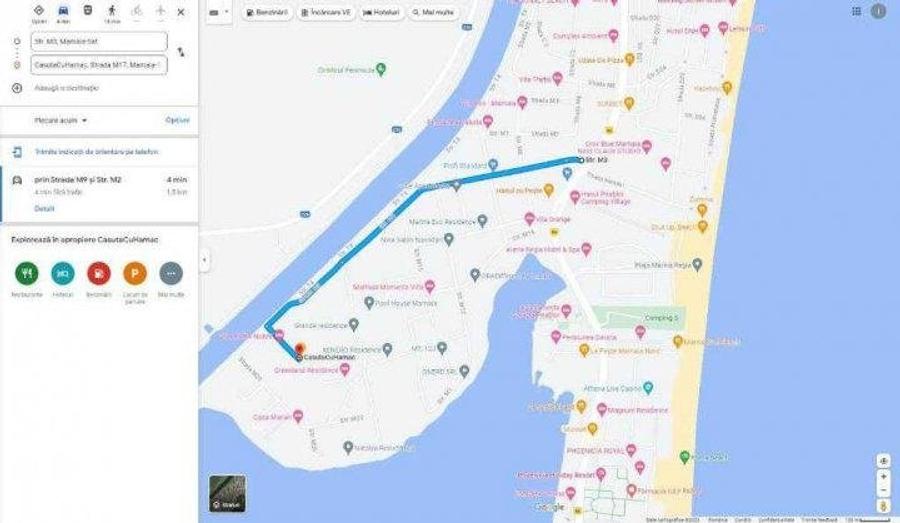Image resolution: width=900 pixels, height=523 pixels.
Task: Explore nearby gas stations red icon
Action: pyautogui.click(x=99, y=273)
